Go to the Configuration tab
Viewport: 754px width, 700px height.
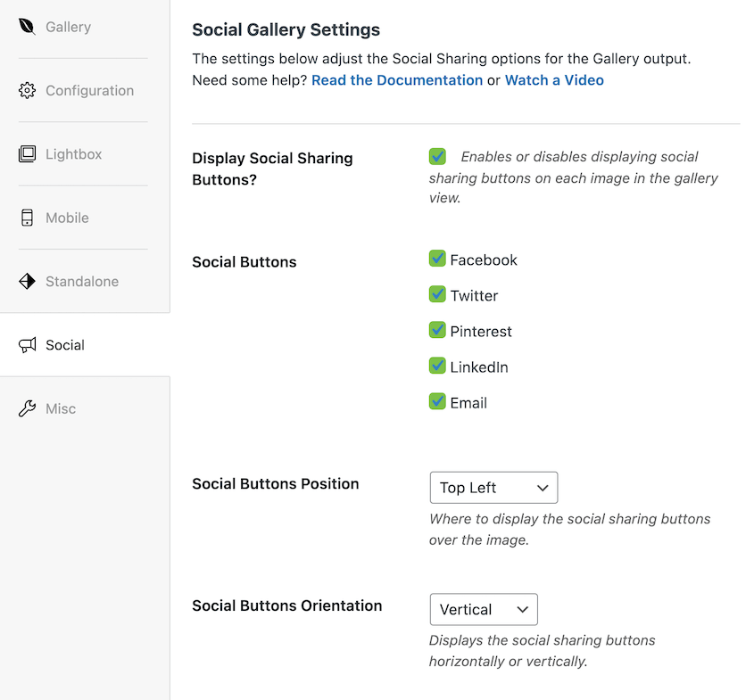pos(89,91)
